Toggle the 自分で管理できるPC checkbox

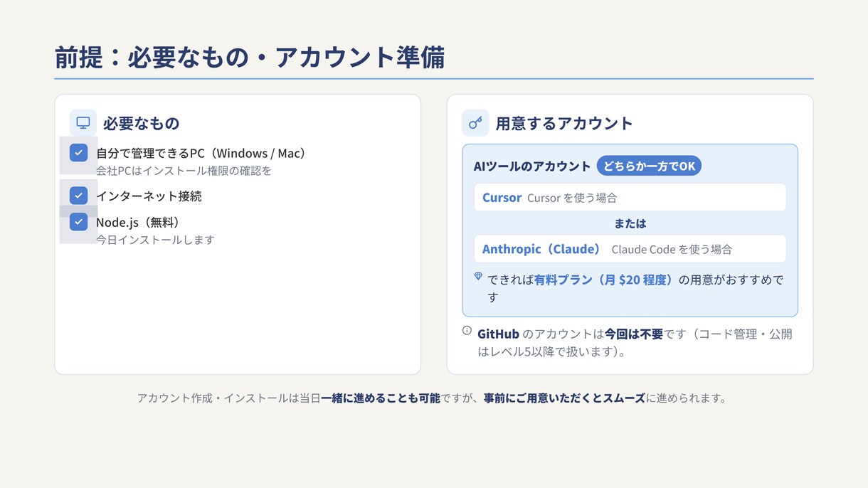(x=79, y=153)
